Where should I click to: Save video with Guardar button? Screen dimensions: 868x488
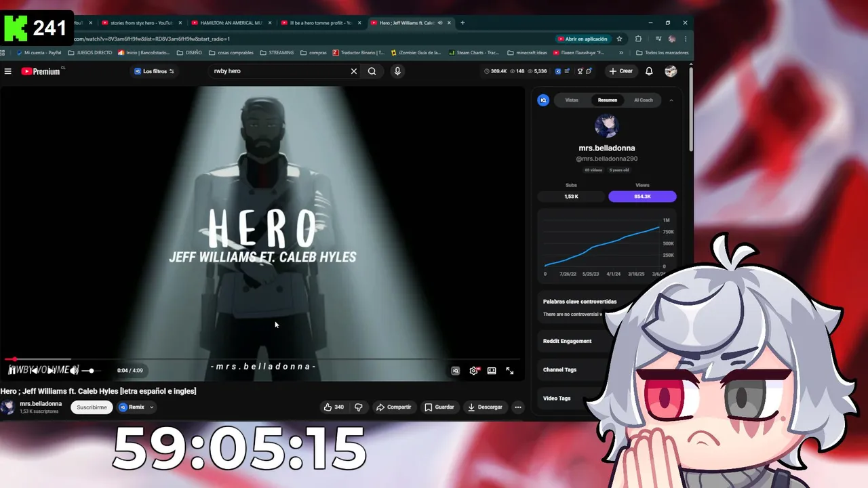pos(439,407)
